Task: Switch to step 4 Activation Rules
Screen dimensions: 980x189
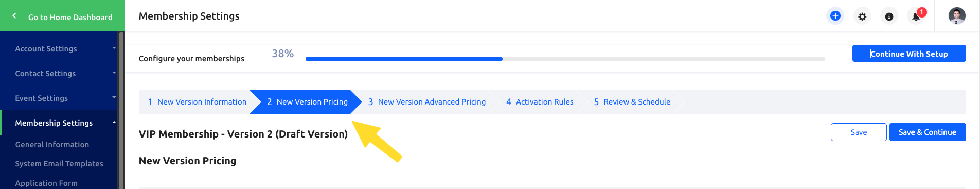Action: (540, 102)
